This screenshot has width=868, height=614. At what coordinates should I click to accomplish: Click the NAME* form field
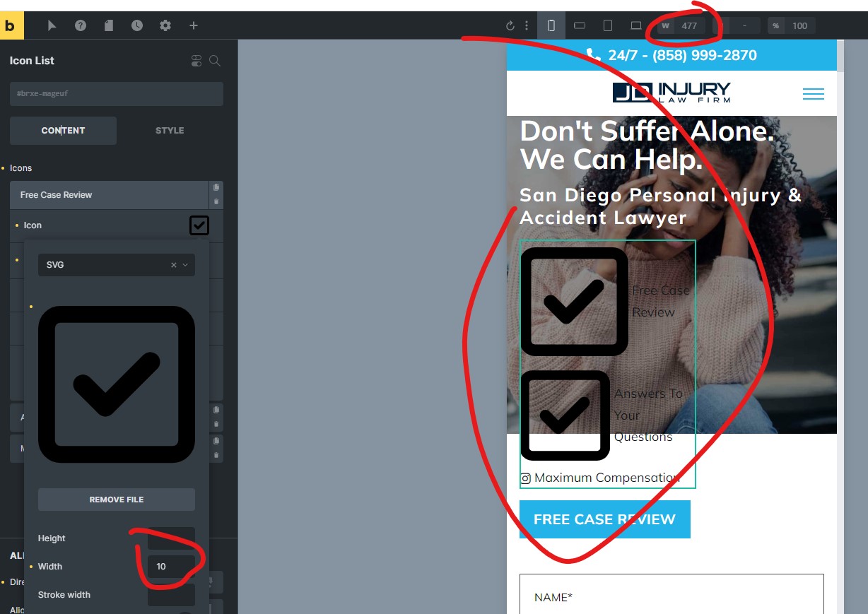point(671,597)
